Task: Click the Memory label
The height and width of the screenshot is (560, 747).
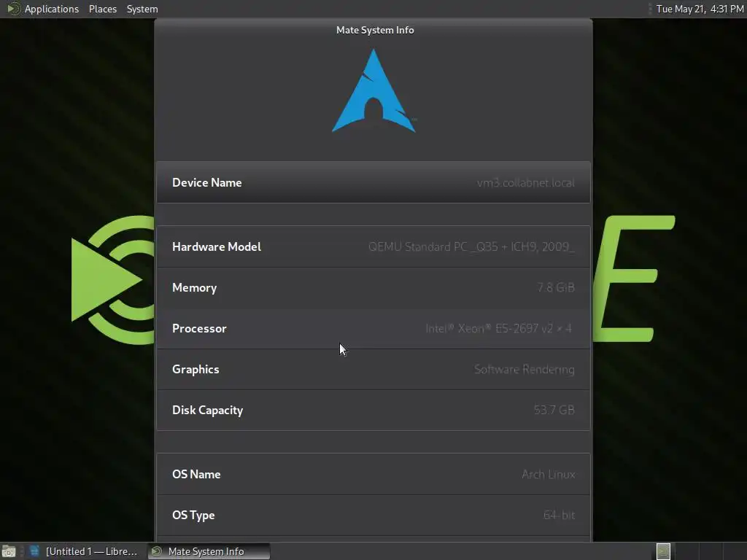Action: click(x=194, y=287)
